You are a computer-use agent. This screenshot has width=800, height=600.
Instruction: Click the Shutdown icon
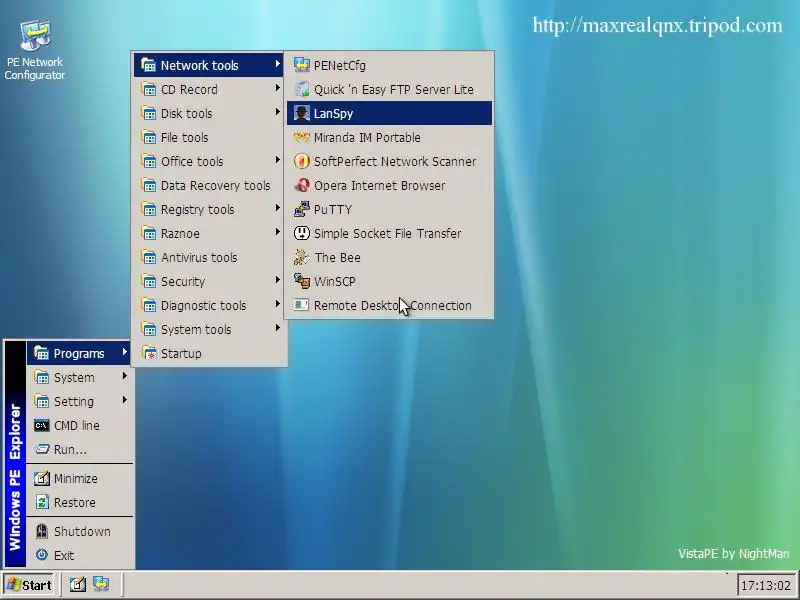coord(42,531)
